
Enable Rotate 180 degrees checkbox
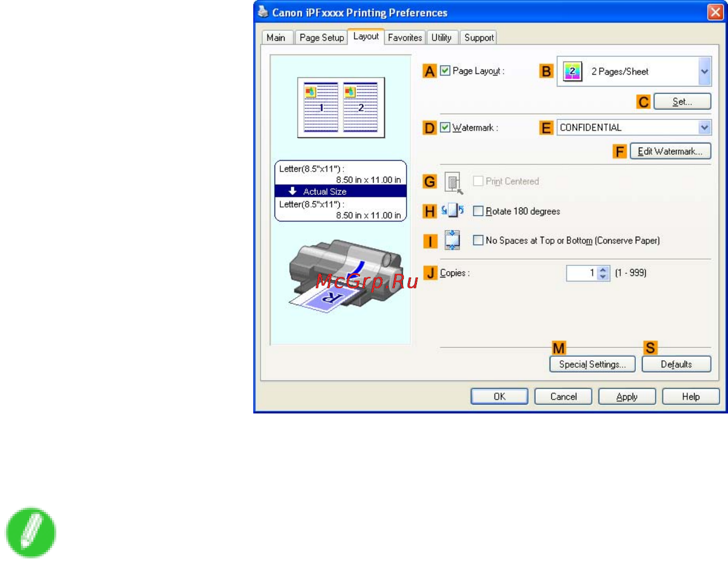coord(478,211)
